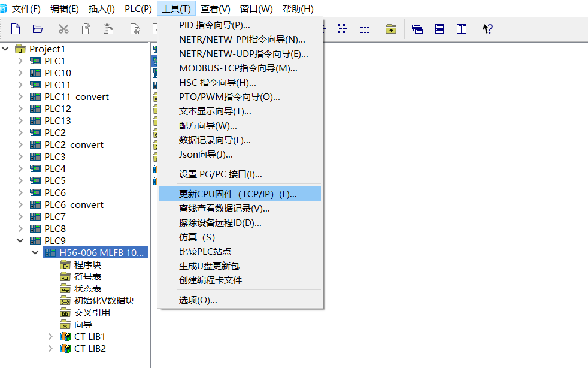The image size is (588, 368).
Task: Select 更新CPU固件 (TCP/IP) menu entry
Action: [x=238, y=194]
